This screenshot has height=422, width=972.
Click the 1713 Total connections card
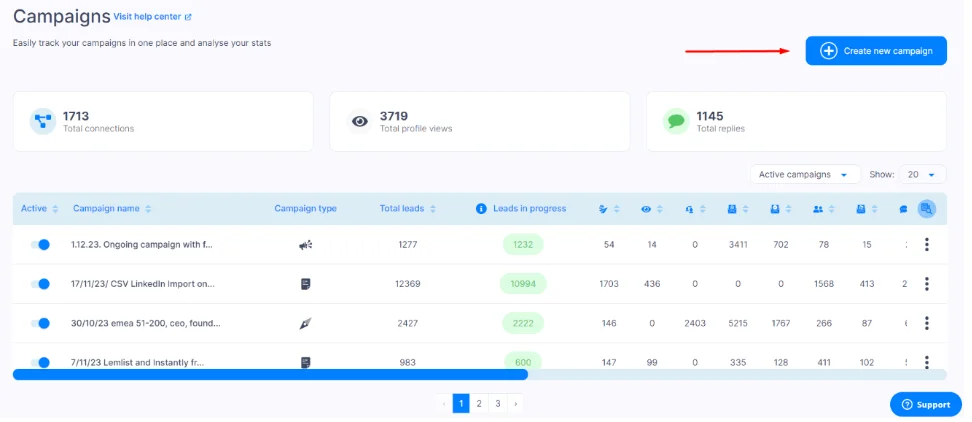pos(163,121)
